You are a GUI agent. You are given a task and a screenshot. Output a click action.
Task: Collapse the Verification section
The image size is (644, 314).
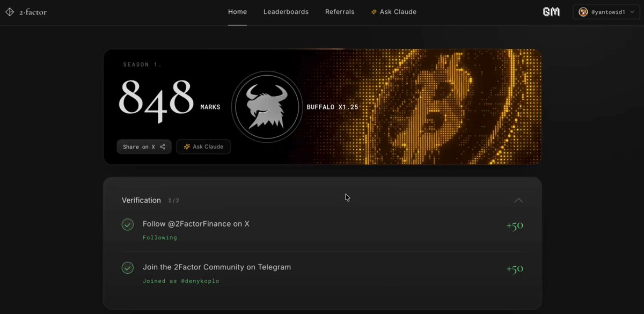518,200
